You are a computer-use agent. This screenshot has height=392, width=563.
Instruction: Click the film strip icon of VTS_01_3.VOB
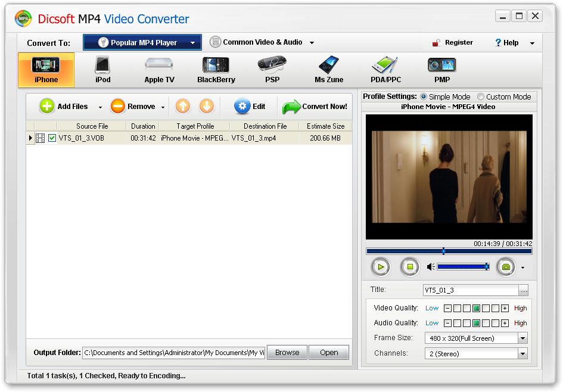coord(41,138)
